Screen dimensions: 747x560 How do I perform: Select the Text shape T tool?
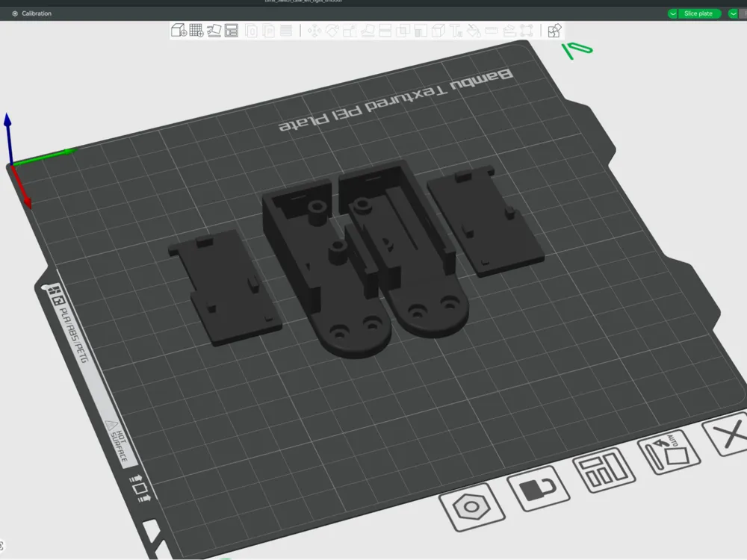click(456, 31)
